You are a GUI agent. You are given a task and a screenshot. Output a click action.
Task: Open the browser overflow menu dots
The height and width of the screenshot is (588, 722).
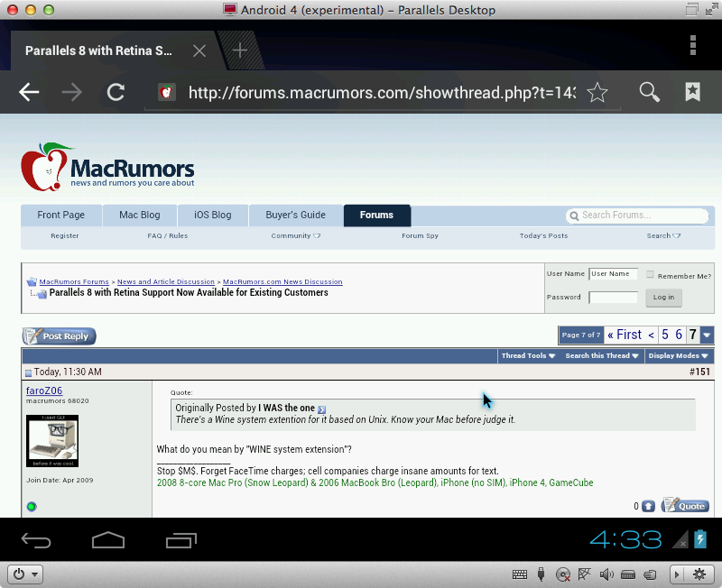(x=692, y=45)
